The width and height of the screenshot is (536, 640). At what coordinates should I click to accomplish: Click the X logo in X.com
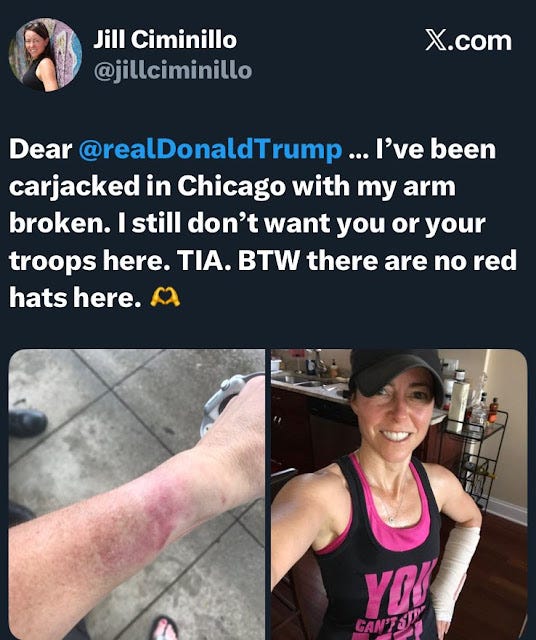point(435,40)
